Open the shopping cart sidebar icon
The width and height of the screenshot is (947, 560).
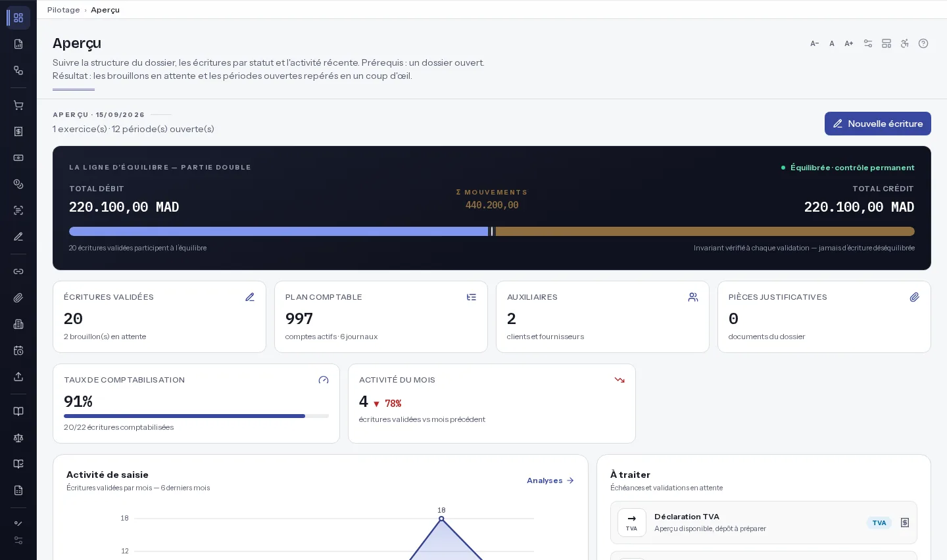(x=18, y=105)
